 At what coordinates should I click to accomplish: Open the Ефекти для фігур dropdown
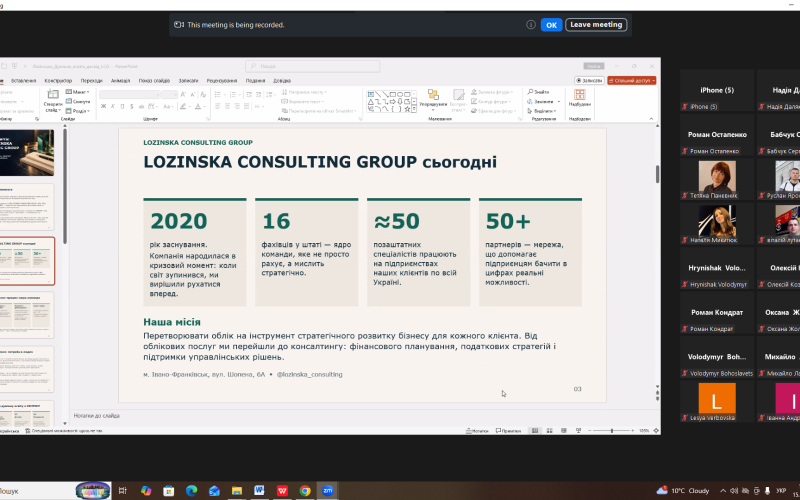coord(493,111)
